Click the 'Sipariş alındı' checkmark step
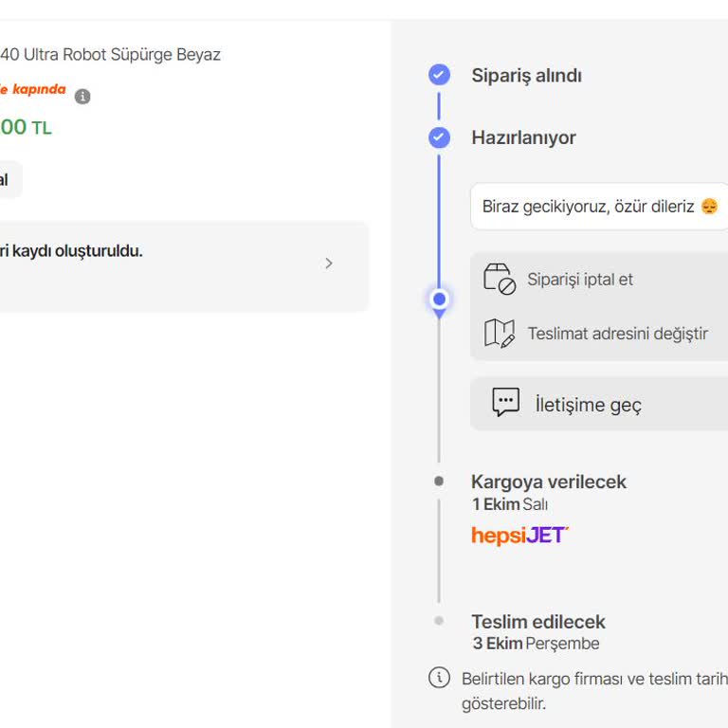 tap(439, 75)
